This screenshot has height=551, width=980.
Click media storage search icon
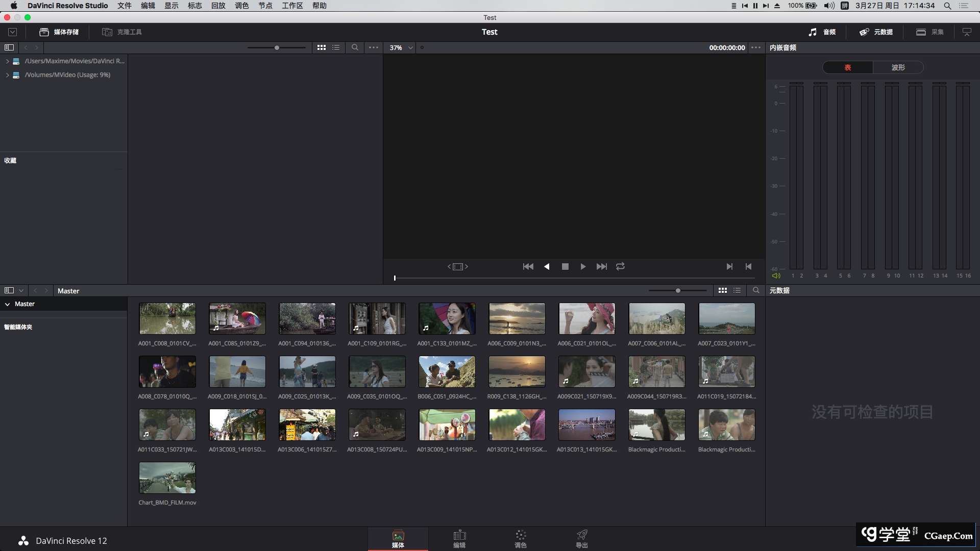[x=355, y=47]
